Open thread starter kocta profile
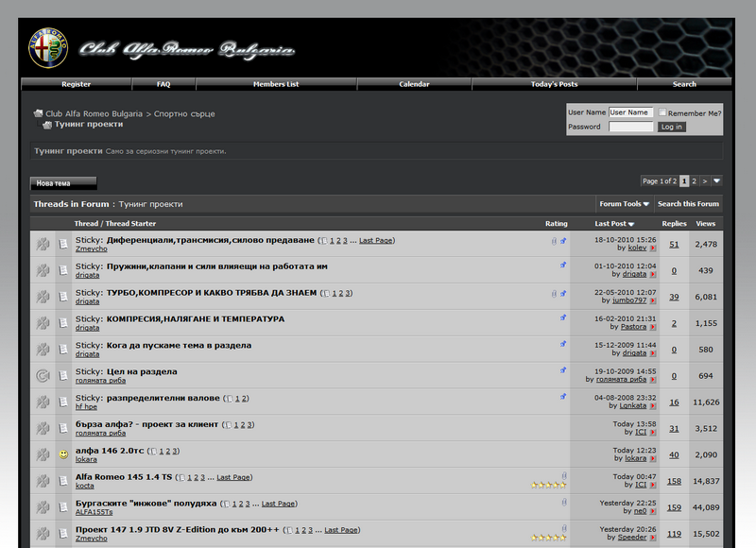The height and width of the screenshot is (548, 756). [85, 486]
